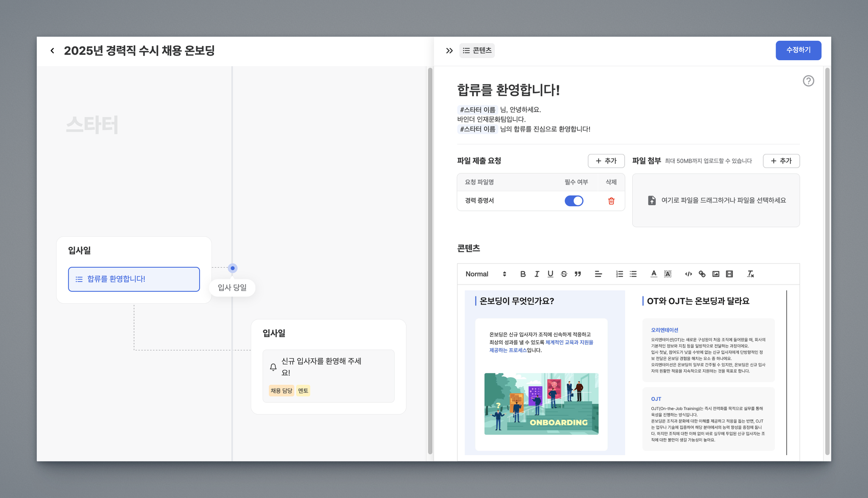The height and width of the screenshot is (498, 868).
Task: Open the text background color picker
Action: click(668, 274)
